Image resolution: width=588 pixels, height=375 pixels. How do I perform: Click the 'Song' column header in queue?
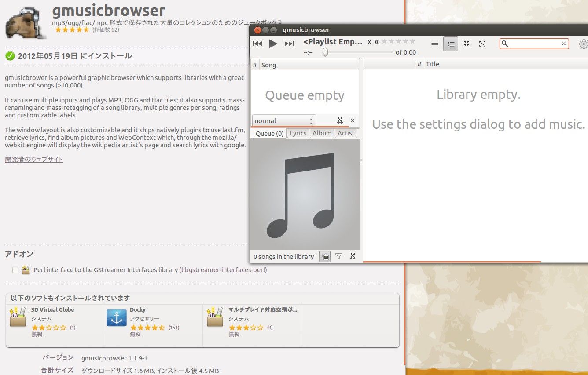click(309, 65)
